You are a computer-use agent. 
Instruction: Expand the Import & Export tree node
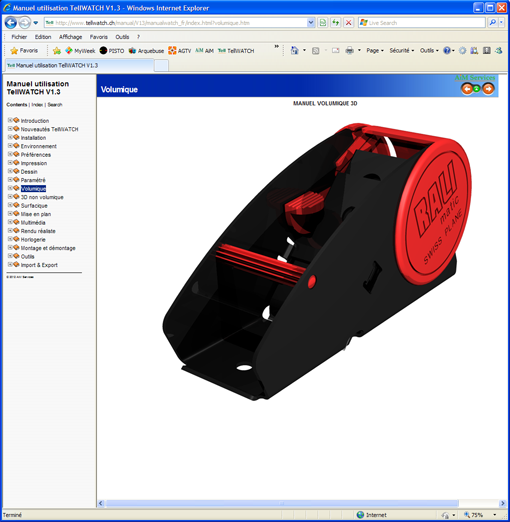coord(10,264)
